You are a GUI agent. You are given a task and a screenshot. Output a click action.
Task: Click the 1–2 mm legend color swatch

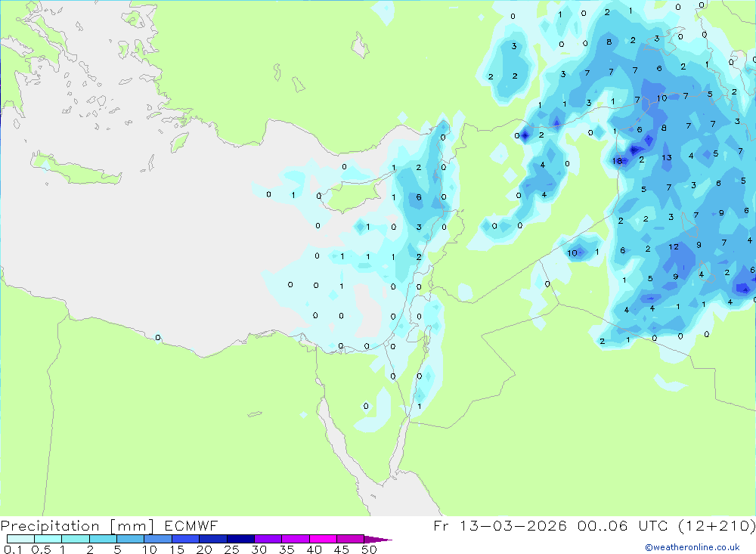[76, 539]
